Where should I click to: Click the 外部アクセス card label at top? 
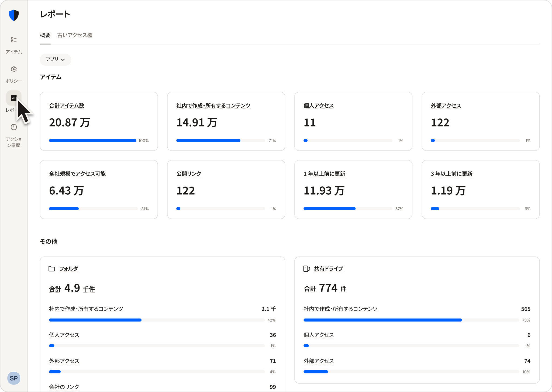point(446,106)
